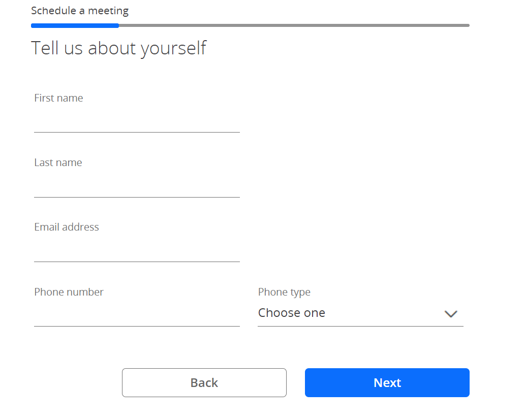Click the Email address label

(67, 227)
